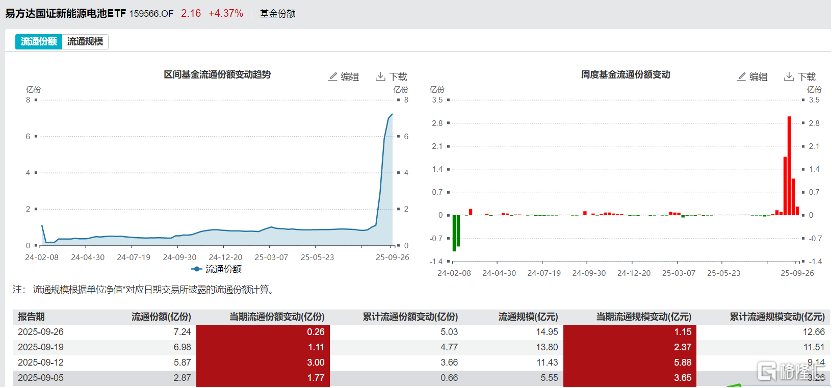Screen dimensions: 832x388
Task: Click the red 0.26 share change cell
Action: pos(263,332)
